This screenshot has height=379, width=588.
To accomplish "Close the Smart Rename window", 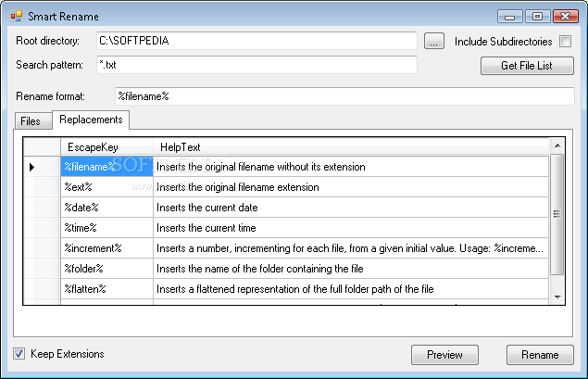I will pos(565,16).
